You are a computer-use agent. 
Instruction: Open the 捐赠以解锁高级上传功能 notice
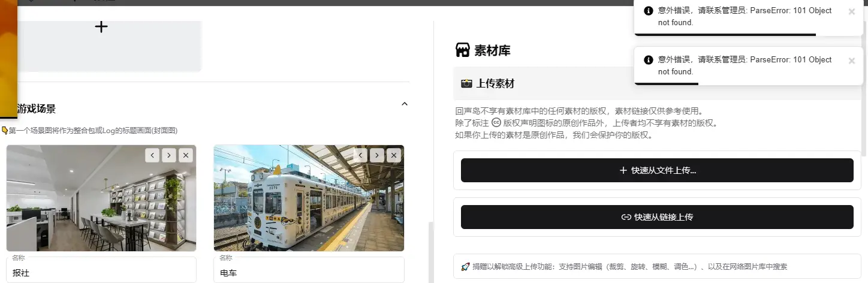[657, 266]
